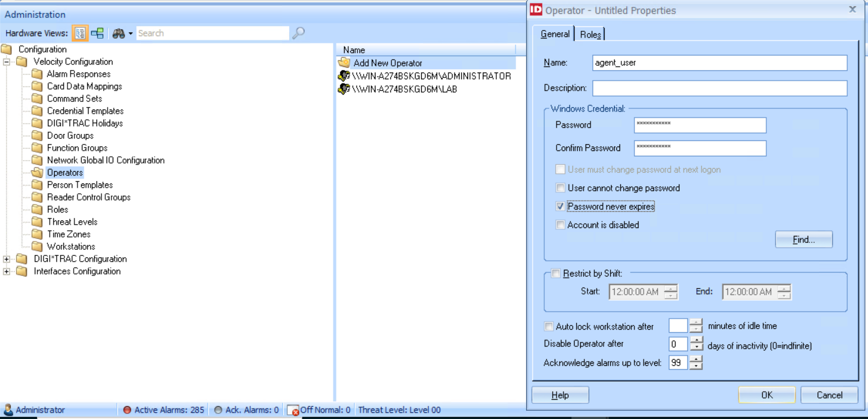Click the Find... button
The width and height of the screenshot is (868, 419).
pyautogui.click(x=804, y=239)
